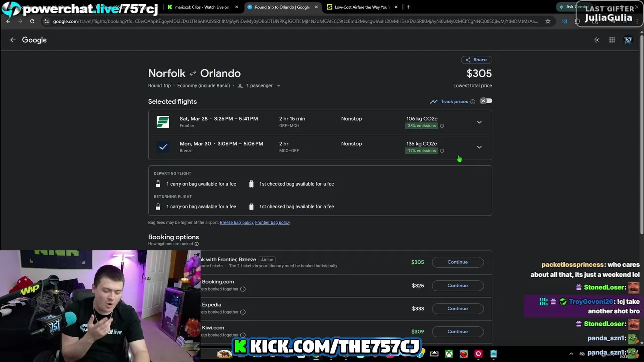Continue with Frontier, Breeze $305 booking
This screenshot has height=362, width=644.
(457, 262)
